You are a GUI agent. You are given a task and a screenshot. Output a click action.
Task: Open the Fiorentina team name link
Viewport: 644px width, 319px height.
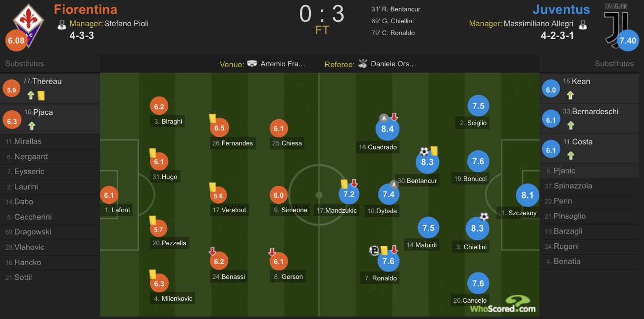86,9
